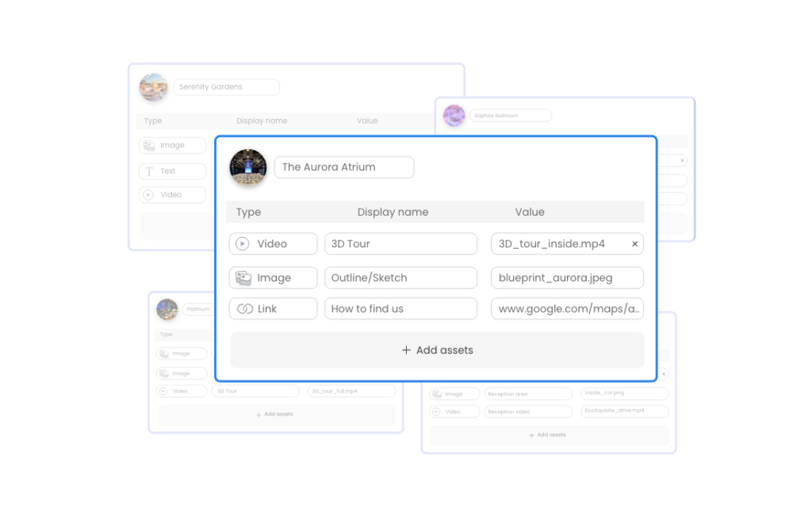The width and height of the screenshot is (812, 517).
Task: Edit the Saphire Ballroom name field
Action: [511, 116]
